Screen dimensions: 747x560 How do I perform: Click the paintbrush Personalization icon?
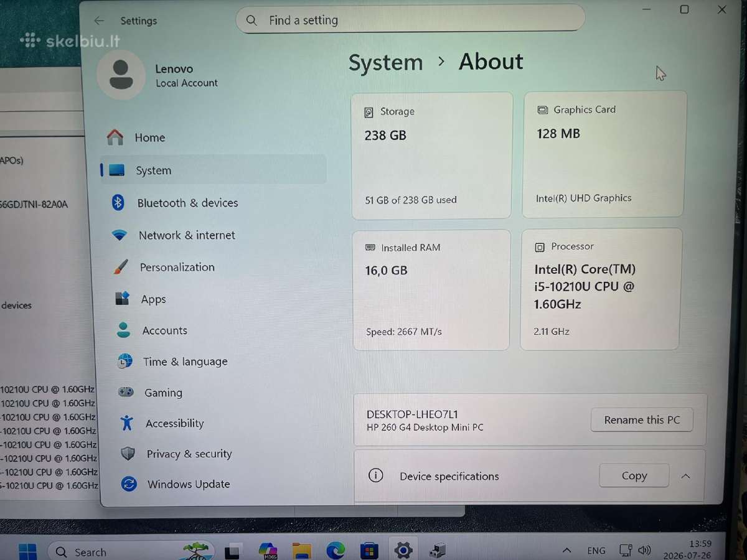(121, 267)
